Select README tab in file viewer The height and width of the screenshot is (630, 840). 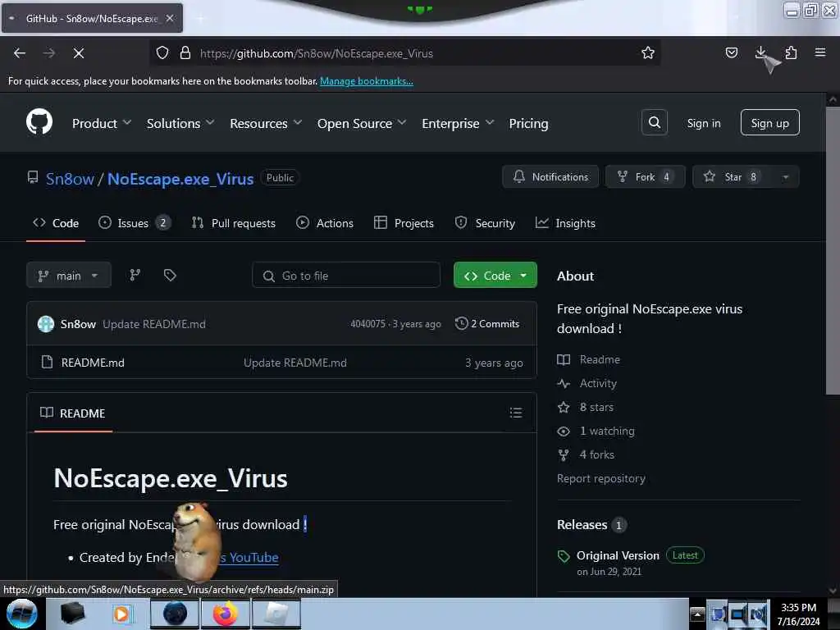[73, 413]
